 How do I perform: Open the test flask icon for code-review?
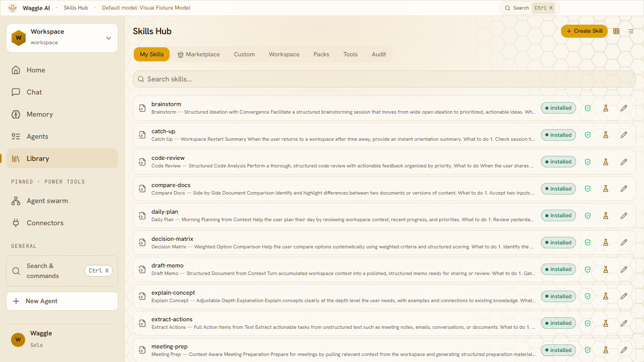606,162
